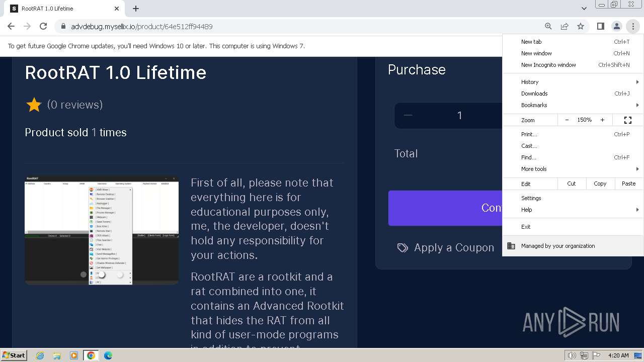This screenshot has height=362, width=644.
Task: Select the RootRAT 1.0 Lifetime tab
Action: pyautogui.click(x=65, y=9)
